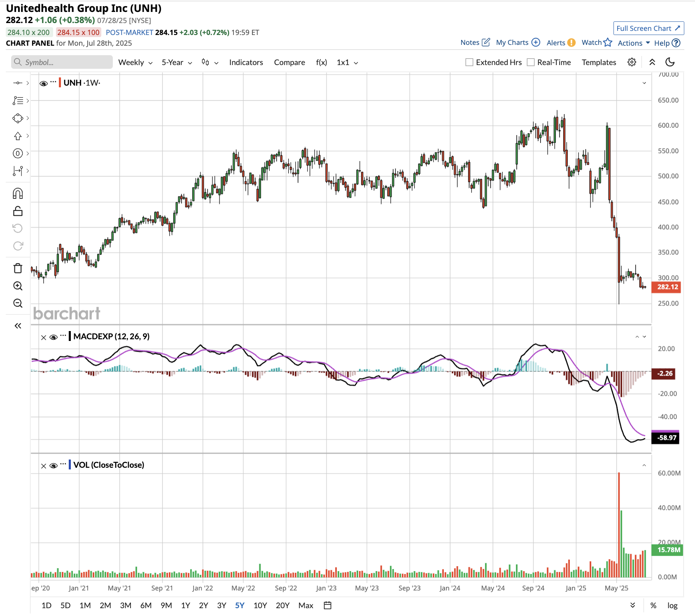The height and width of the screenshot is (616, 695).
Task: Open f(x) expressions
Action: pos(322,62)
